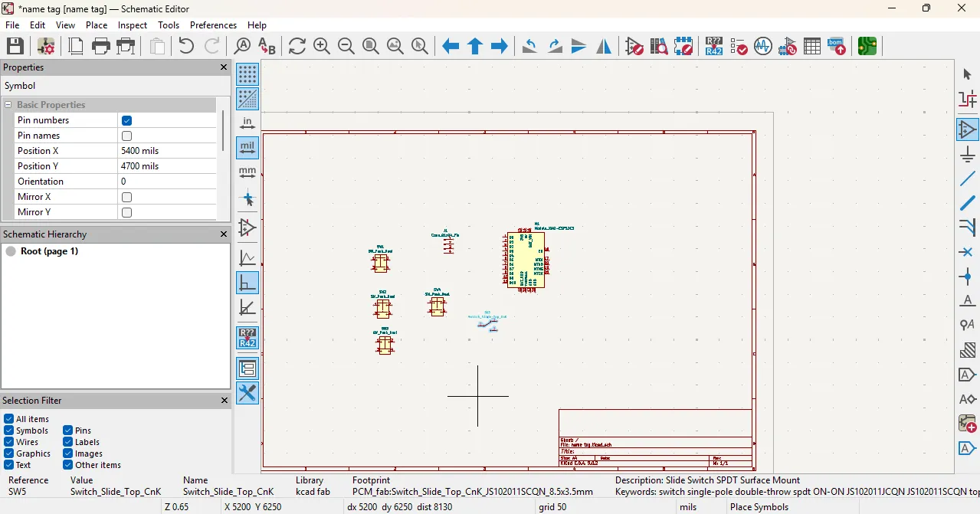
Task: Toggle the Wires selection filter checkbox
Action: (x=9, y=442)
